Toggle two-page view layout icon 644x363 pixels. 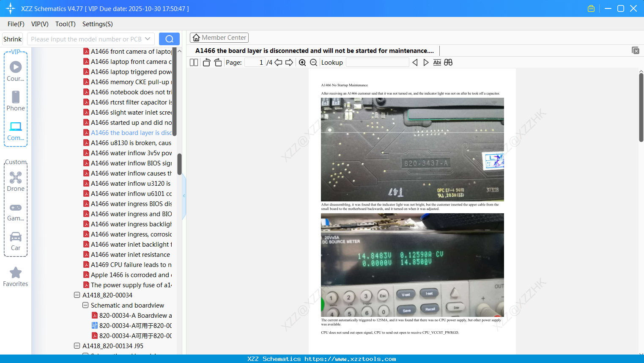[x=194, y=63]
